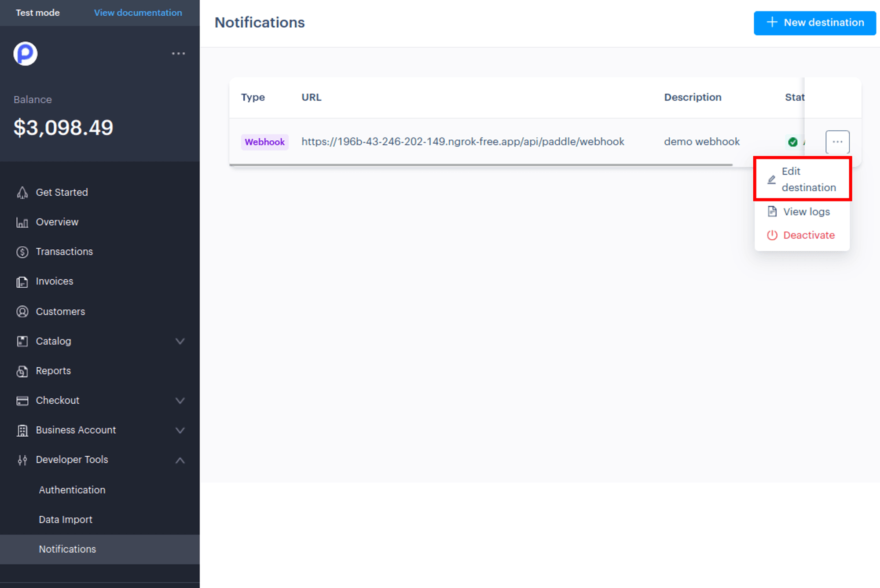880x588 pixels.
Task: Click Deactivate to disable the webhook
Action: (809, 235)
